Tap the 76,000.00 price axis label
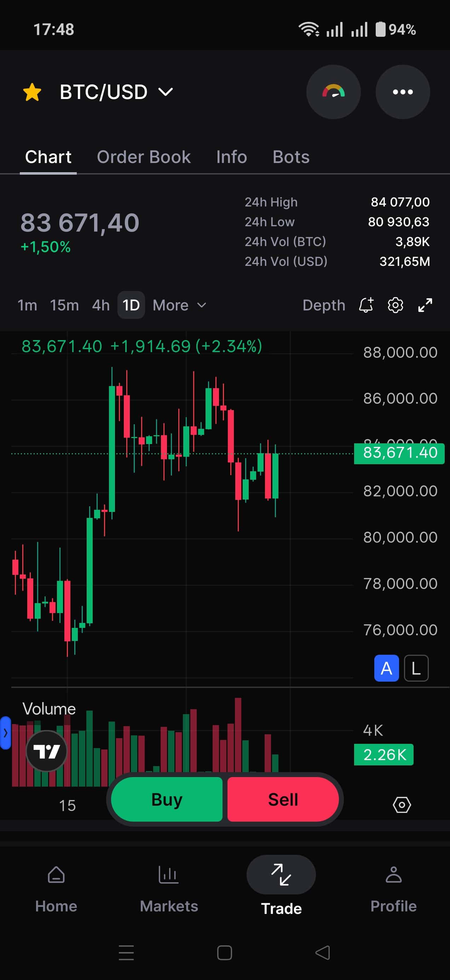This screenshot has width=450, height=980. (400, 630)
